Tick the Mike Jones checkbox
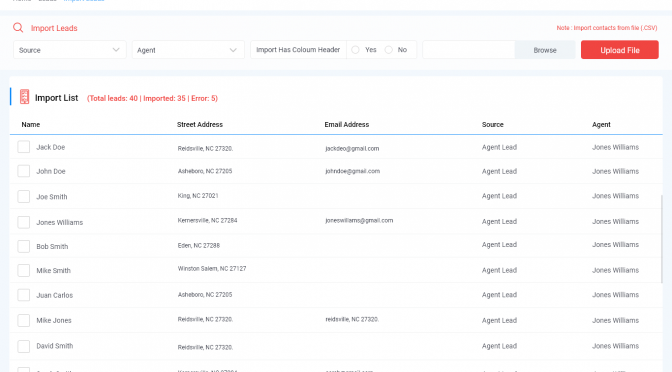Image resolution: width=672 pixels, height=372 pixels. (x=24, y=320)
